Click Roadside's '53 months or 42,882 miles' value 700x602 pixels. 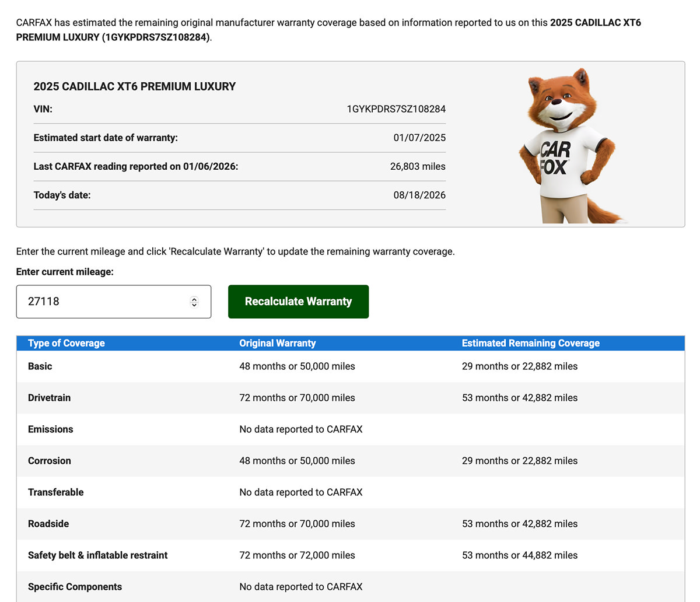(520, 524)
